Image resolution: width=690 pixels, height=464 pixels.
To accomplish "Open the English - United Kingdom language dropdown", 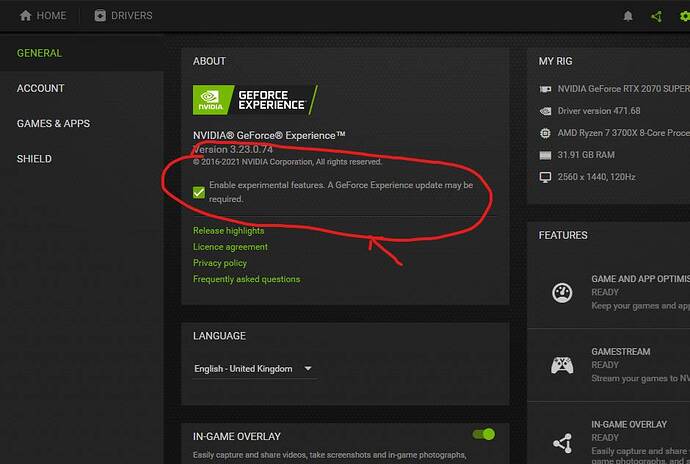I will tap(253, 369).
